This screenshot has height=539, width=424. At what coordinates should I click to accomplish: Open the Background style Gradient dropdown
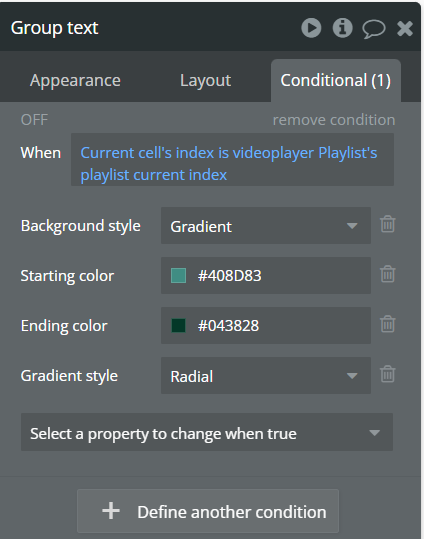coord(266,226)
